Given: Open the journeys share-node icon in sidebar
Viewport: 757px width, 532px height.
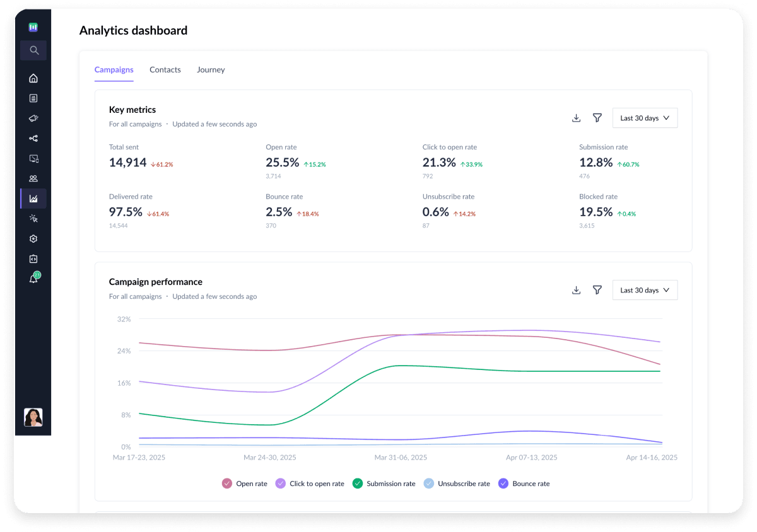Looking at the screenshot, I should pyautogui.click(x=33, y=138).
